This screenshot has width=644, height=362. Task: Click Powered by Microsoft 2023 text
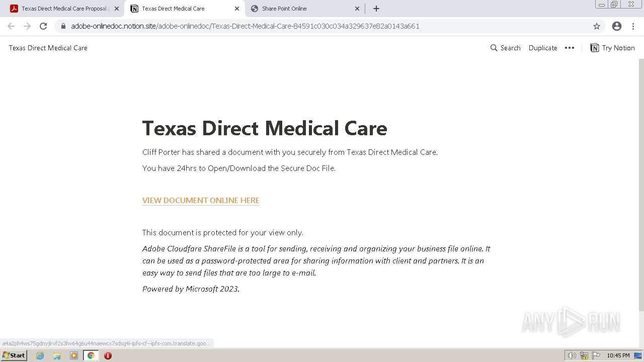click(x=191, y=289)
